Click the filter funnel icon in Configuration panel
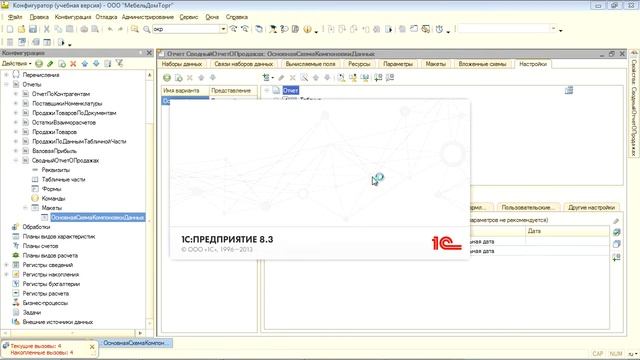Image resolution: width=640 pixels, height=360 pixels. coord(119,63)
